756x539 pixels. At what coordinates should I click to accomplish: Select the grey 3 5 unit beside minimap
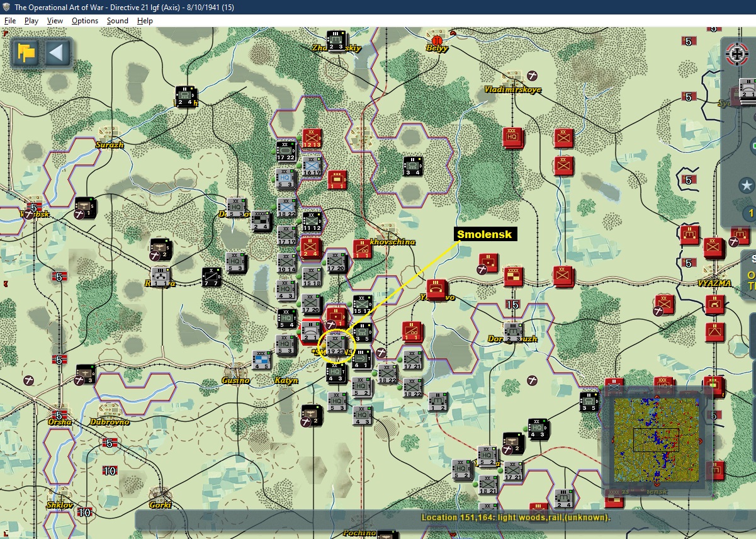[589, 401]
